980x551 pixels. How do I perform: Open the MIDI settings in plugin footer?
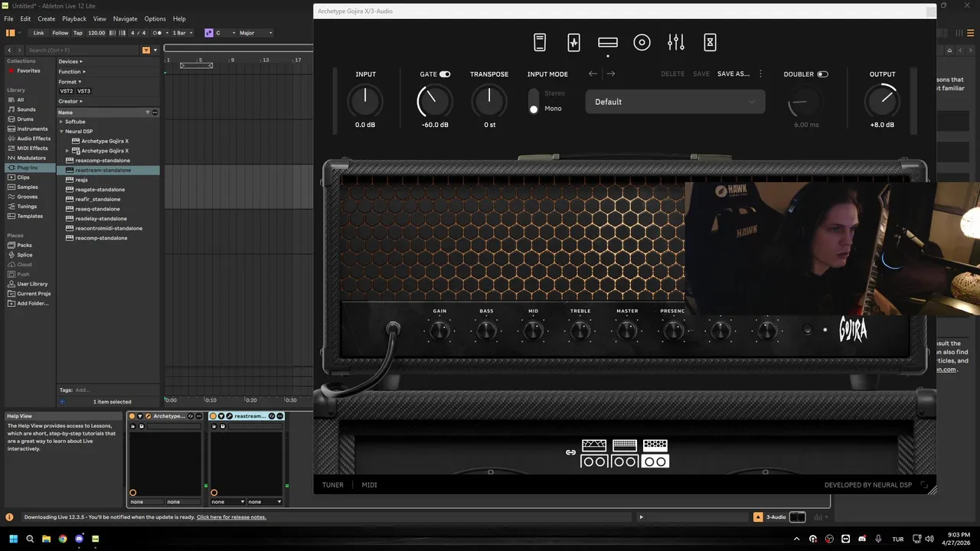click(369, 485)
